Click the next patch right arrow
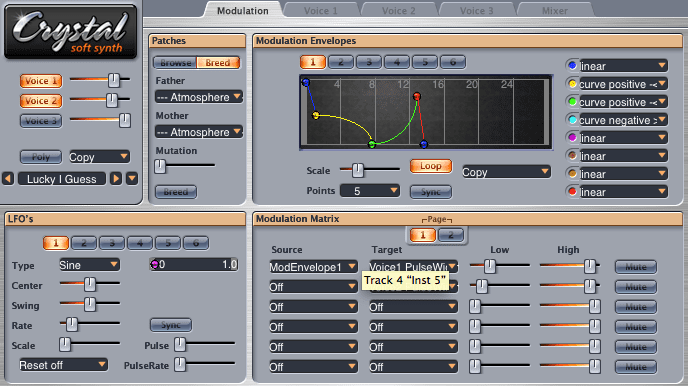Image resolution: width=688 pixels, height=386 pixels. click(x=116, y=179)
